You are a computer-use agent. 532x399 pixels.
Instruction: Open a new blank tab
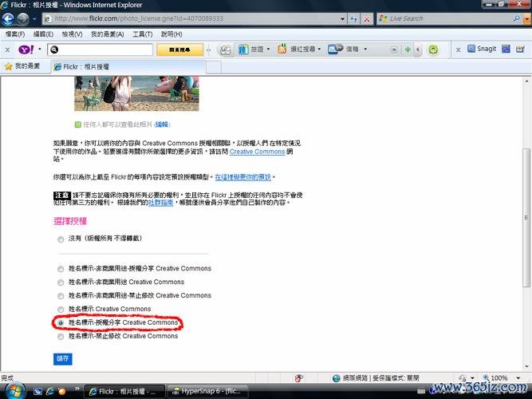[214, 67]
